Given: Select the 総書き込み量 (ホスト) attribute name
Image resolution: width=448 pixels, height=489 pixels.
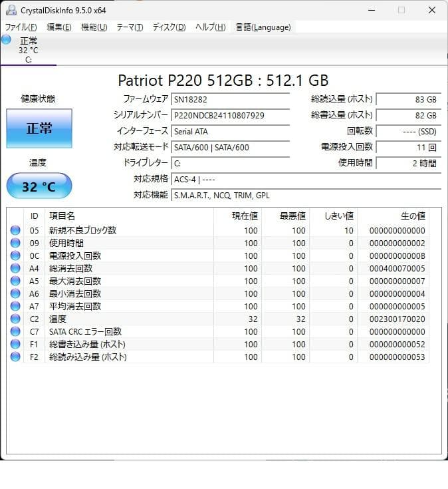Looking at the screenshot, I should (87, 345).
